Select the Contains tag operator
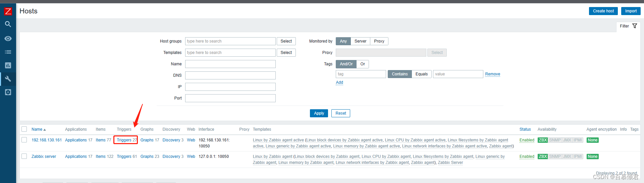Viewport: 644px width, 183px height. [x=400, y=74]
